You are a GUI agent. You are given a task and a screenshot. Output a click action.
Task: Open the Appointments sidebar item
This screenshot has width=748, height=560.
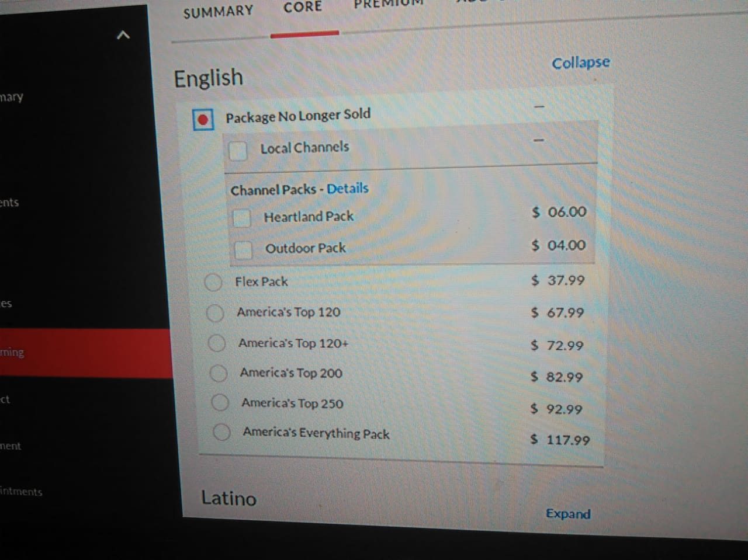click(x=21, y=491)
